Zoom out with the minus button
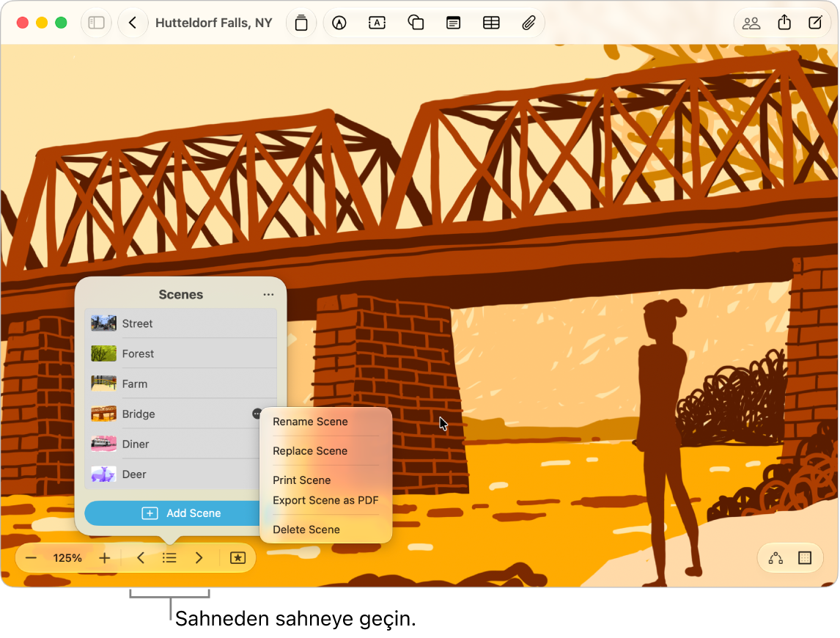Viewport: 840px width, 638px height. 31,558
